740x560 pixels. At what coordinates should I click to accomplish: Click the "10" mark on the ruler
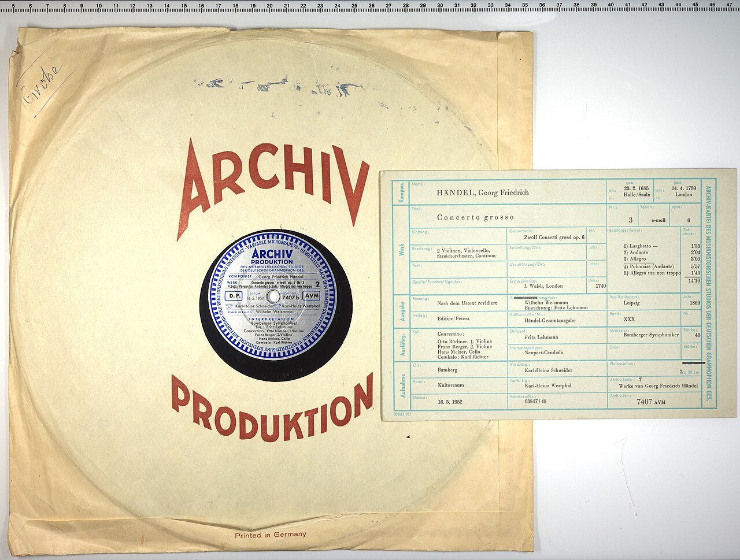click(x=99, y=7)
